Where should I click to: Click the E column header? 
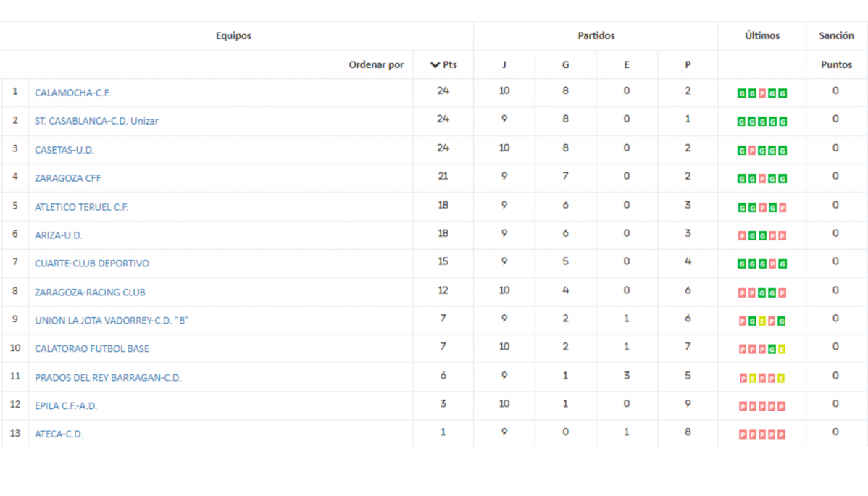pos(627,64)
